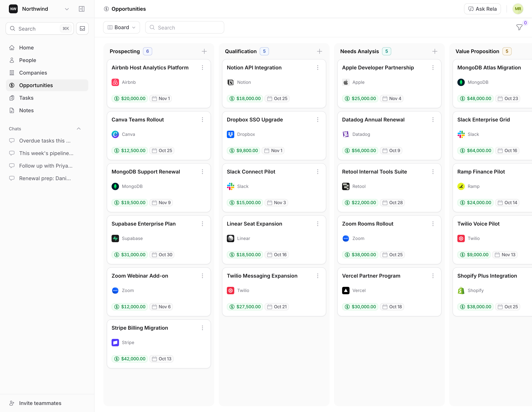Open Datadog Annual Renewal card menu
The width and height of the screenshot is (532, 412).
tap(433, 120)
